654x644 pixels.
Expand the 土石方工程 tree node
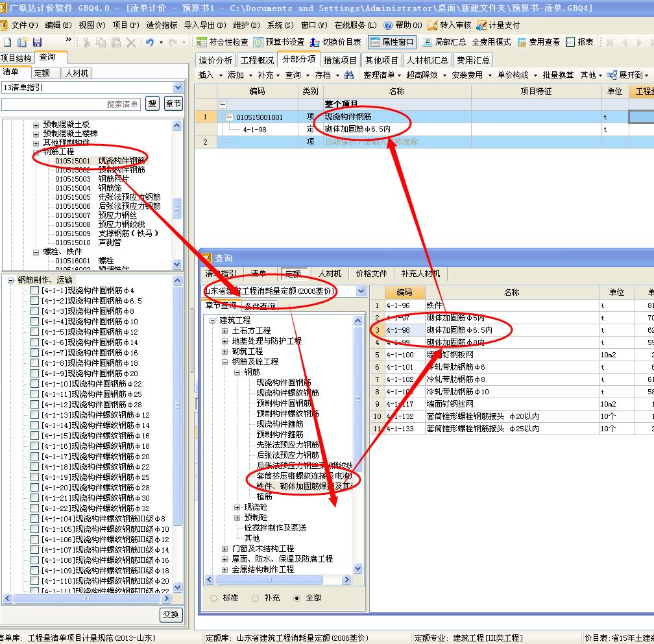pyautogui.click(x=225, y=331)
